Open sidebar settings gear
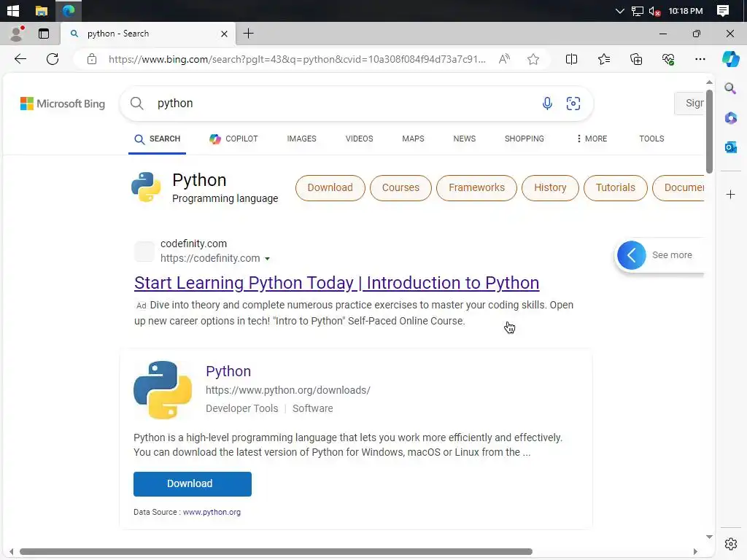 tap(730, 544)
